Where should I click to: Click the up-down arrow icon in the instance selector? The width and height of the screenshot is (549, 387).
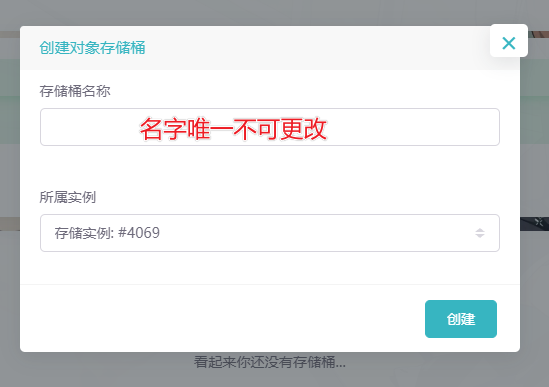point(480,233)
